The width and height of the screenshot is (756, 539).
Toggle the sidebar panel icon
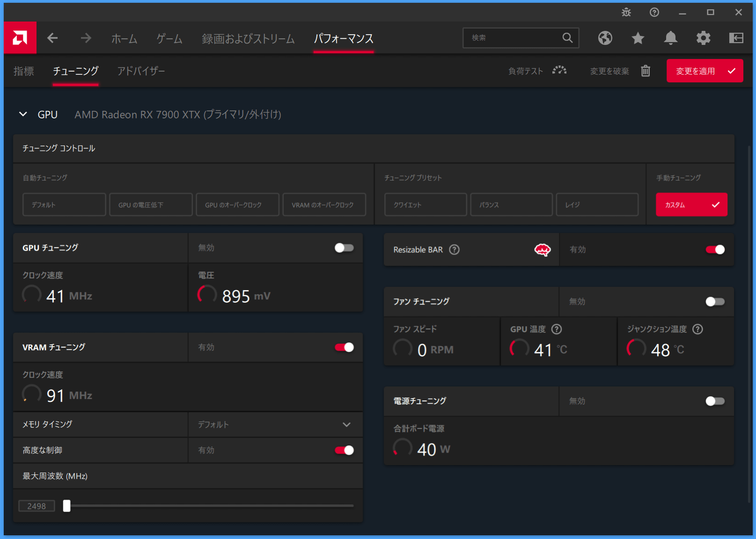click(x=736, y=38)
